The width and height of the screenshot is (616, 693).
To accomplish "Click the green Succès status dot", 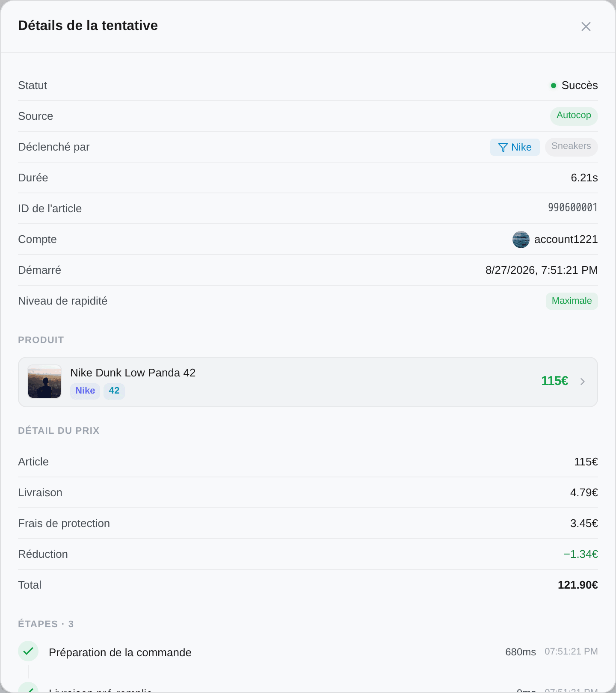I will 554,86.
